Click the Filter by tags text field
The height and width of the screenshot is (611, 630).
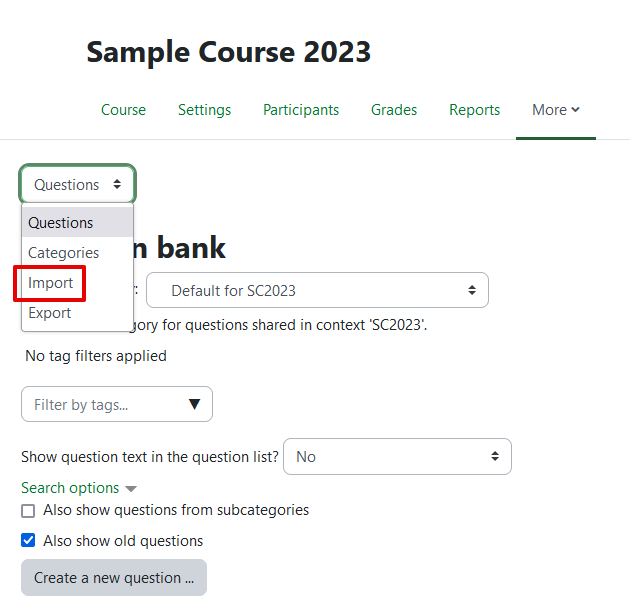pos(100,405)
